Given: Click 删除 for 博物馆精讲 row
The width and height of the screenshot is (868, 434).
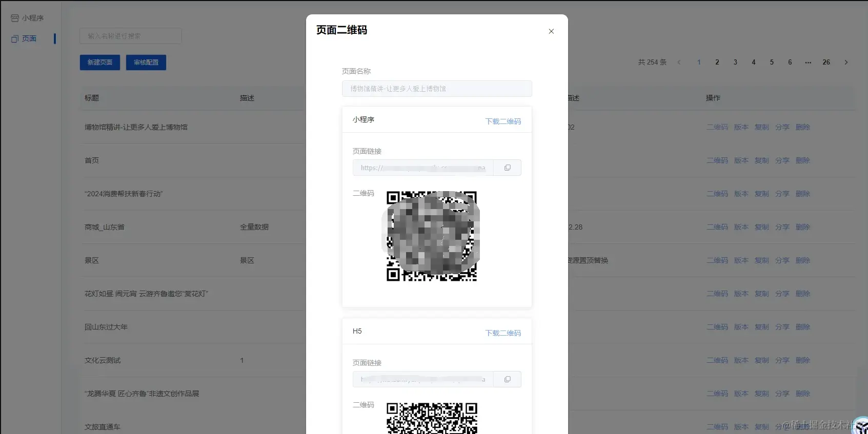Looking at the screenshot, I should [x=803, y=127].
